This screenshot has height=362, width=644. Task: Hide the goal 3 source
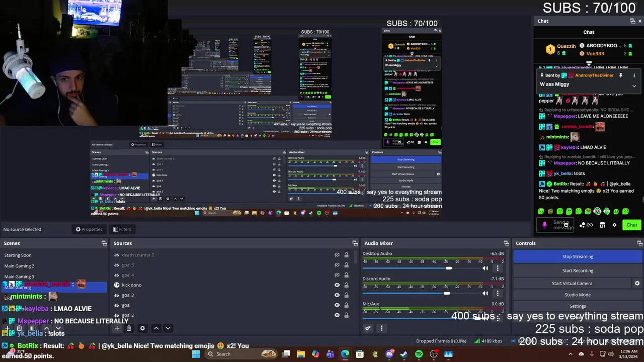click(337, 295)
